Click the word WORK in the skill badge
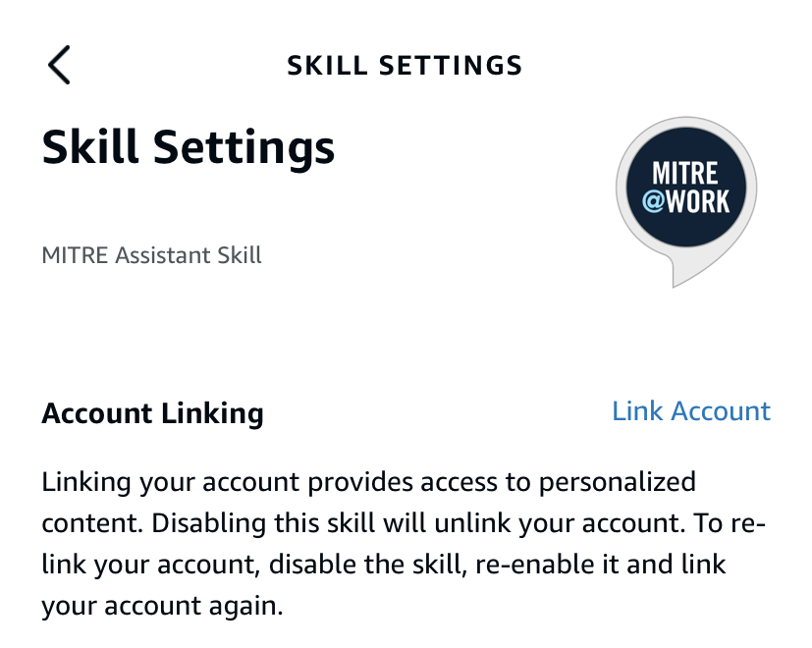812x648 pixels. [698, 202]
